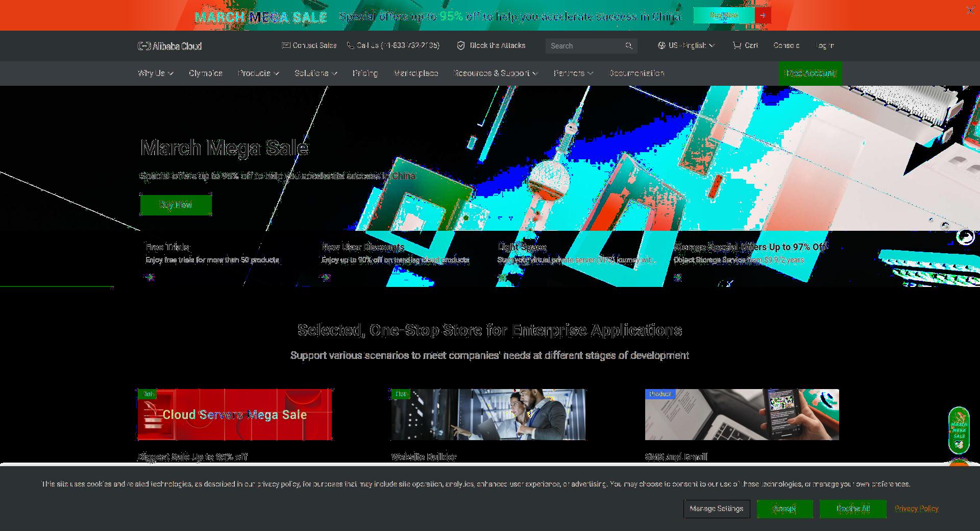The width and height of the screenshot is (980, 531).
Task: Click the Block the Attacks shield icon
Action: (460, 45)
